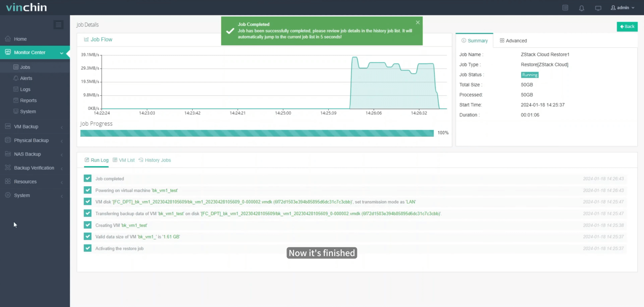The width and height of the screenshot is (644, 307).
Task: Select the Run Log tab
Action: pyautogui.click(x=96, y=160)
